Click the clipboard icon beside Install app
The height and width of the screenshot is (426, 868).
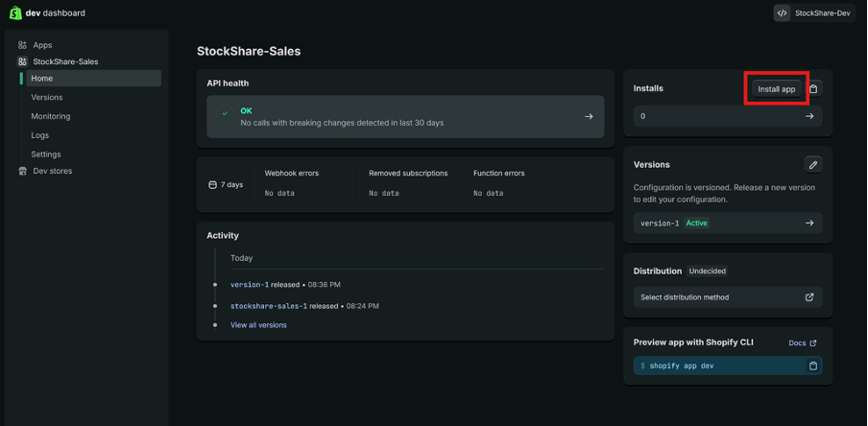(x=813, y=89)
